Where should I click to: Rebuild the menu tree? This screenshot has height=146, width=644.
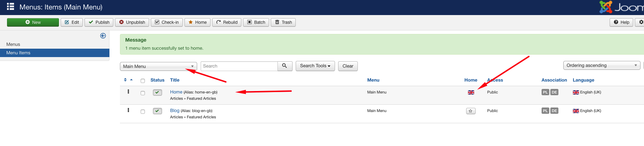tap(227, 22)
